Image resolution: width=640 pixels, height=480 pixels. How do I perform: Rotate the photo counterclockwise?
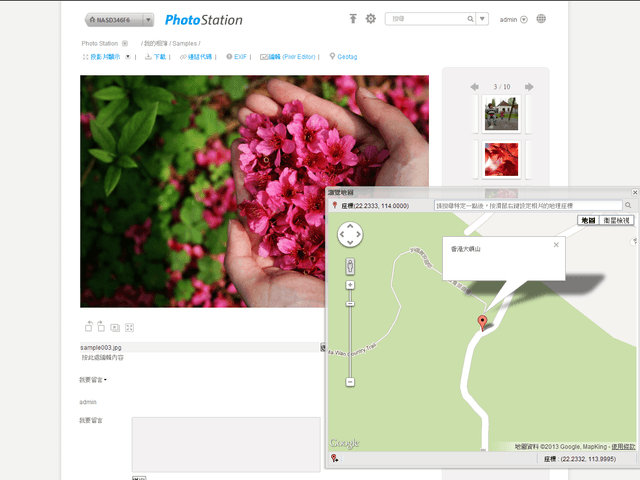pyautogui.click(x=88, y=326)
